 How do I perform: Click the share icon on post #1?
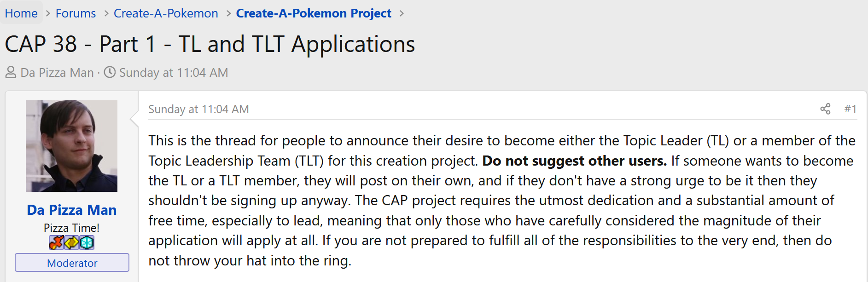point(825,109)
